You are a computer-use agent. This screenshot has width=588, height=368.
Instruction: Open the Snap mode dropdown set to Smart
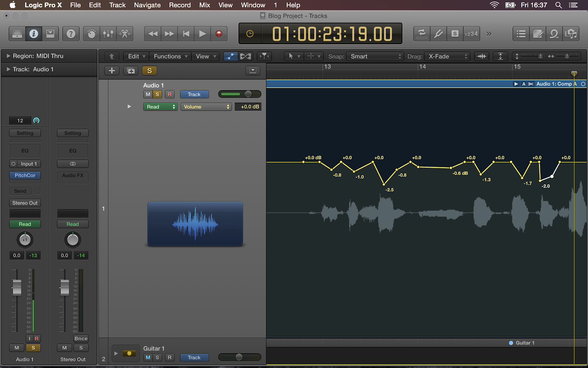tap(375, 56)
